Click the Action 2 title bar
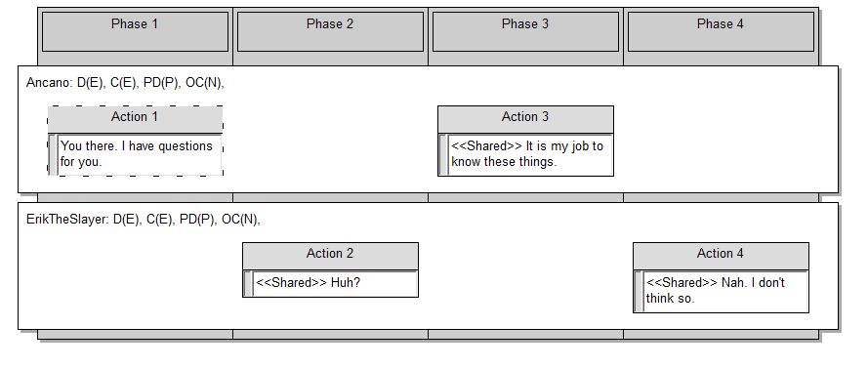Viewport: 868px width, 368px height. (330, 256)
